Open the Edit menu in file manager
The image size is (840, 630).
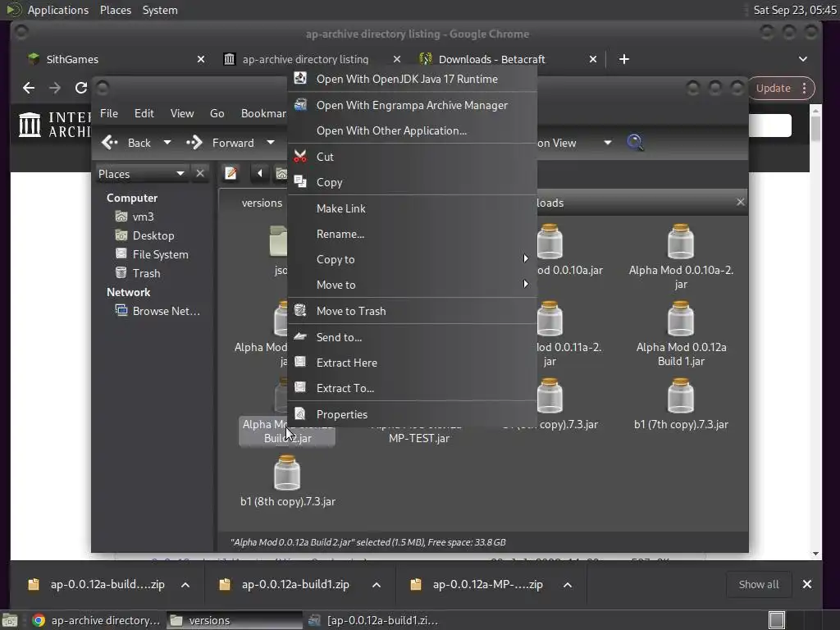coord(144,113)
